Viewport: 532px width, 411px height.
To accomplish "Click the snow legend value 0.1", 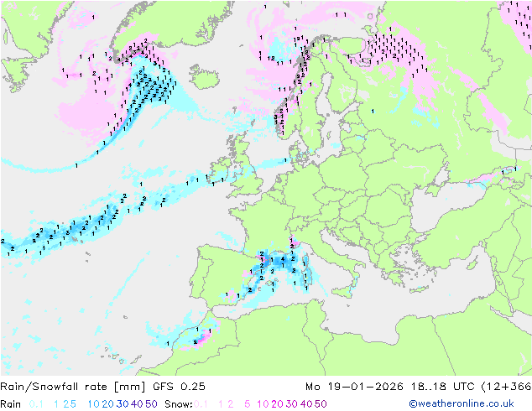I will [201, 404].
